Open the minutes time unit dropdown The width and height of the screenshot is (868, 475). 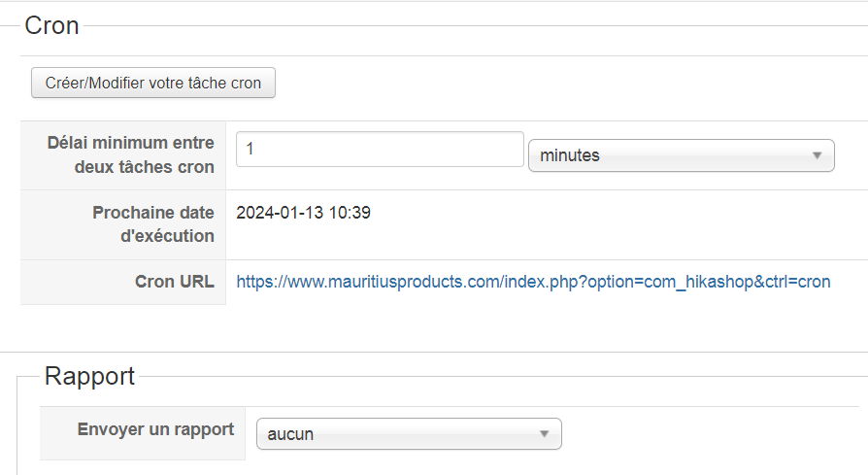coord(681,155)
